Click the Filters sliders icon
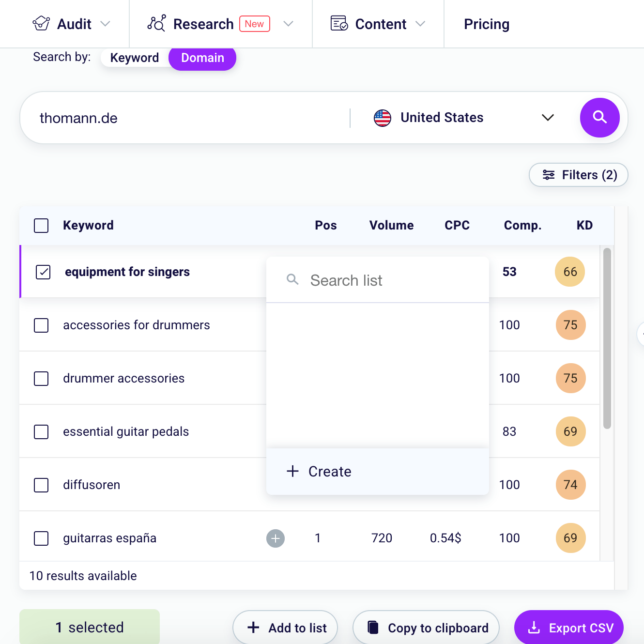 [x=549, y=175]
